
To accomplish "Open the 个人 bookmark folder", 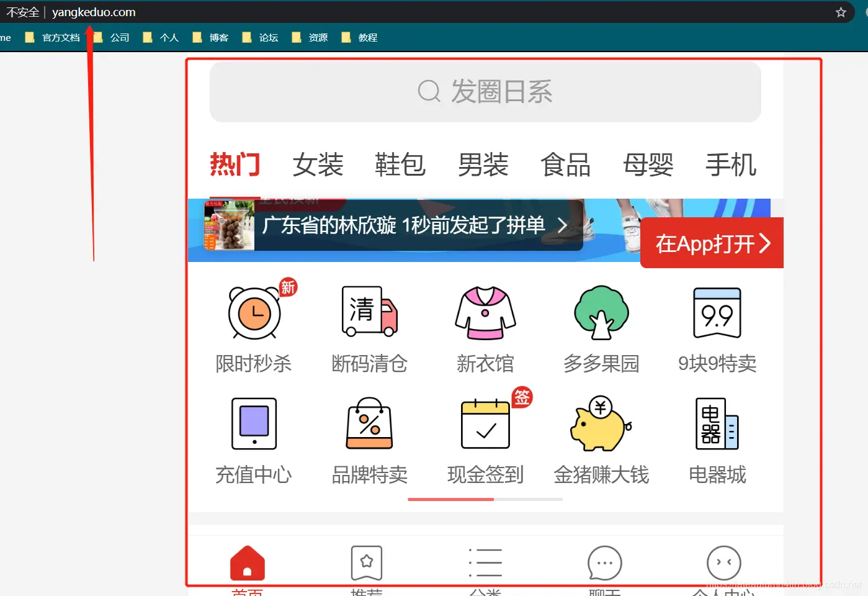I will click(161, 37).
